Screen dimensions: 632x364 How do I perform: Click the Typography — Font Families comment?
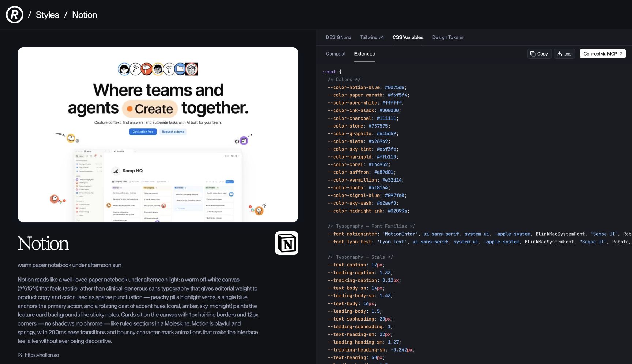coord(372,226)
